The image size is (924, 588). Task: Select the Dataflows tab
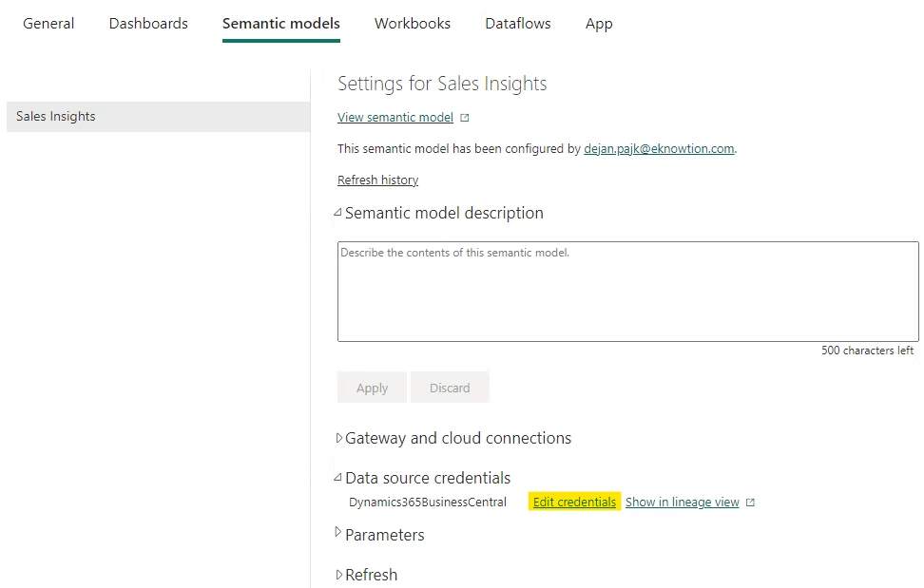pyautogui.click(x=518, y=24)
